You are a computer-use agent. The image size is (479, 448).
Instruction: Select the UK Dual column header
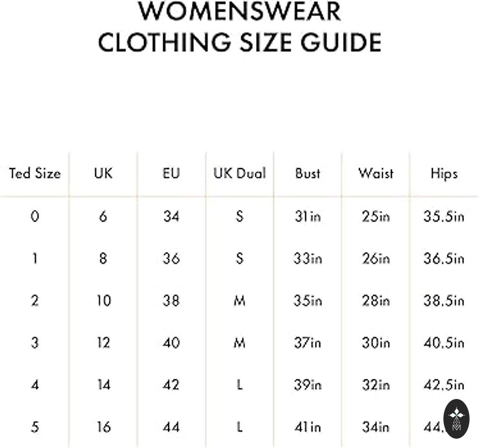(239, 173)
